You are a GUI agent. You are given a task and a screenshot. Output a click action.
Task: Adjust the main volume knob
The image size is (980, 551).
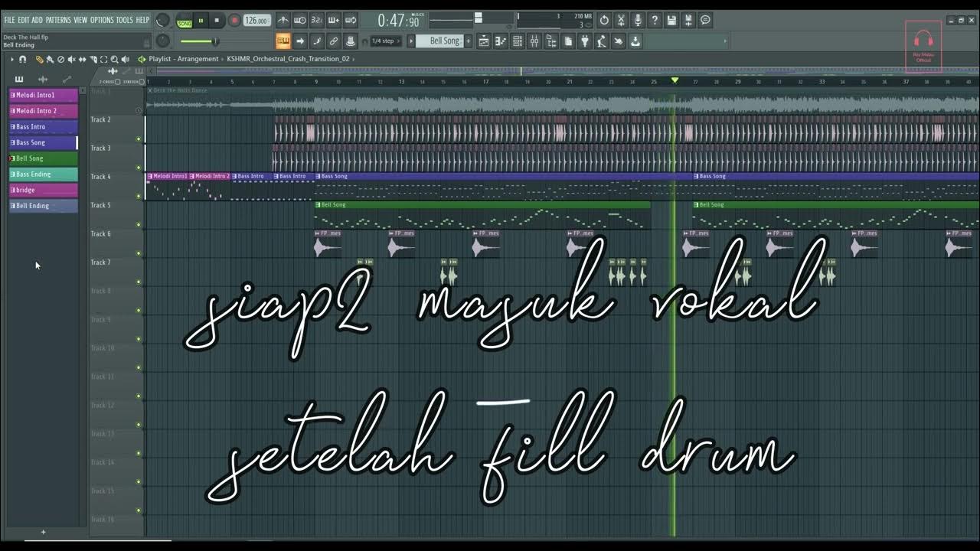click(163, 21)
